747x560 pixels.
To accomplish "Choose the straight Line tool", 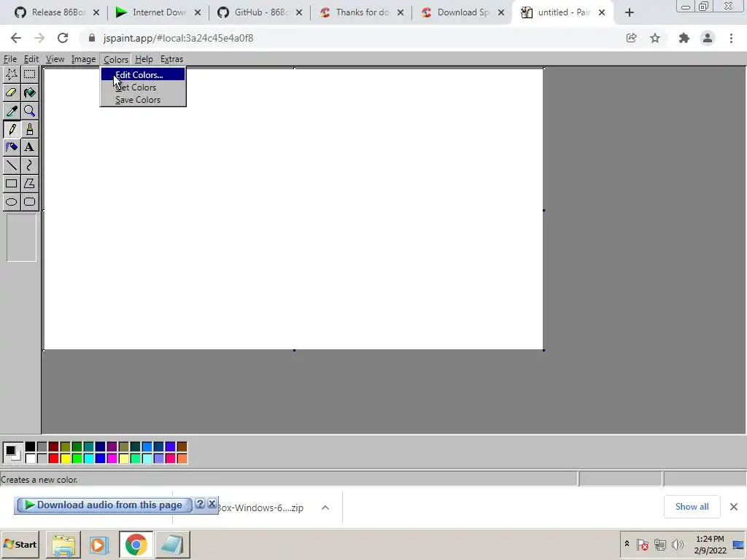I will (x=12, y=166).
